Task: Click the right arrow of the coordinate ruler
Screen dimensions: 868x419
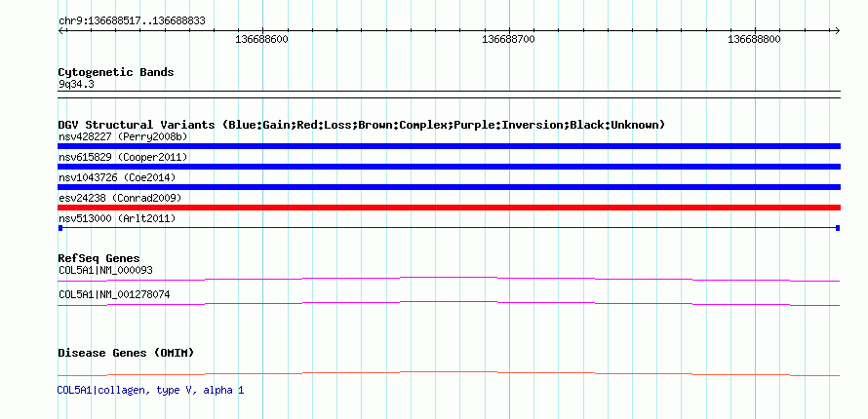Action: [838, 31]
